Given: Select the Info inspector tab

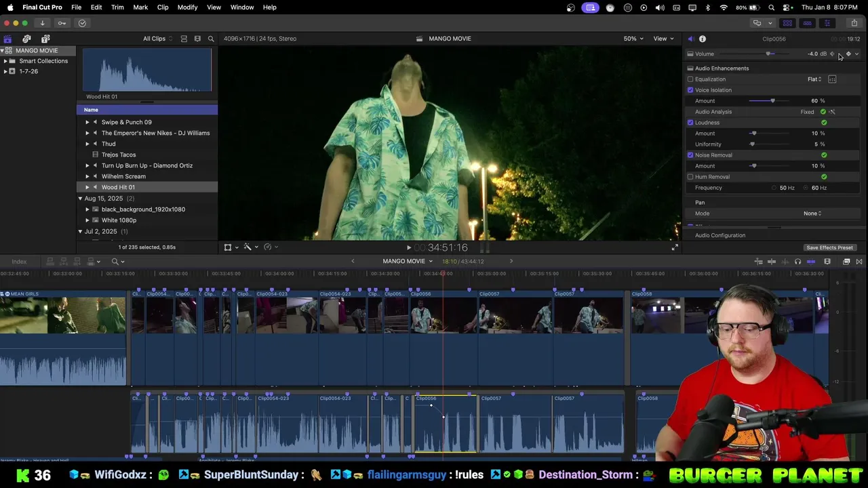Looking at the screenshot, I should point(703,39).
